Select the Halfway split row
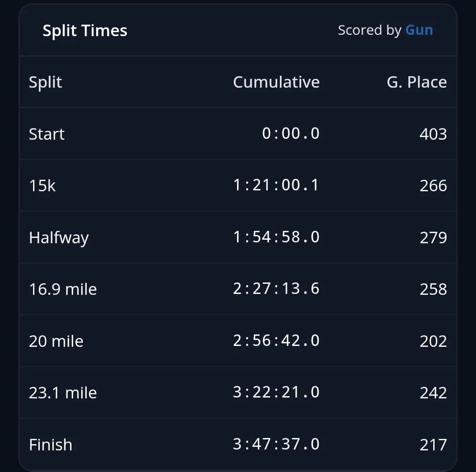The width and height of the screenshot is (476, 472). pos(238,237)
